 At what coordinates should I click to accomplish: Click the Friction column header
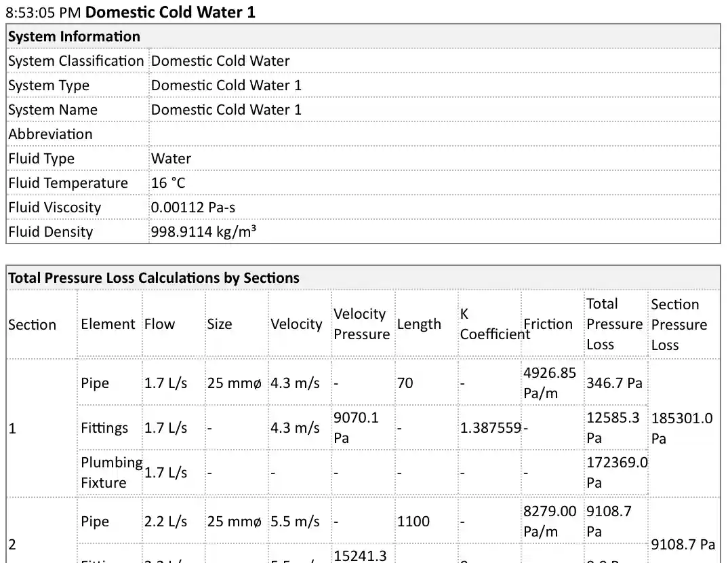pyautogui.click(x=548, y=324)
